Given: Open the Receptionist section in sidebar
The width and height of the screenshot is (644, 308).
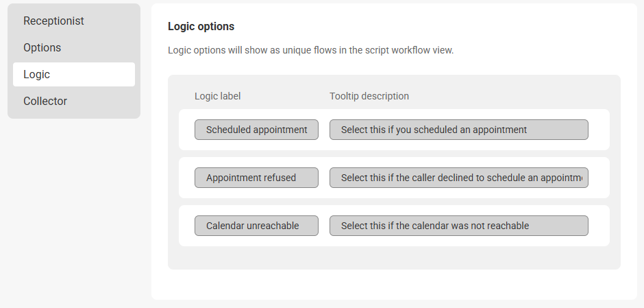Looking at the screenshot, I should coord(53,21).
